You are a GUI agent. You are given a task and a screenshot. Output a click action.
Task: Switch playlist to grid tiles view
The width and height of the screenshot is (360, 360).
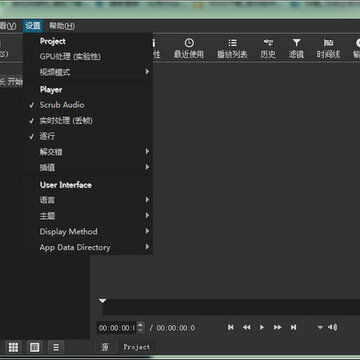(x=13, y=347)
